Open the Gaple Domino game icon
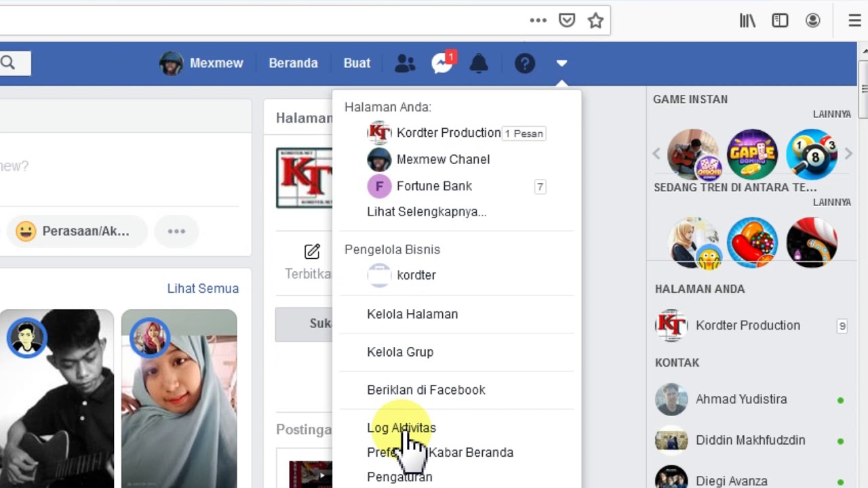 752,154
